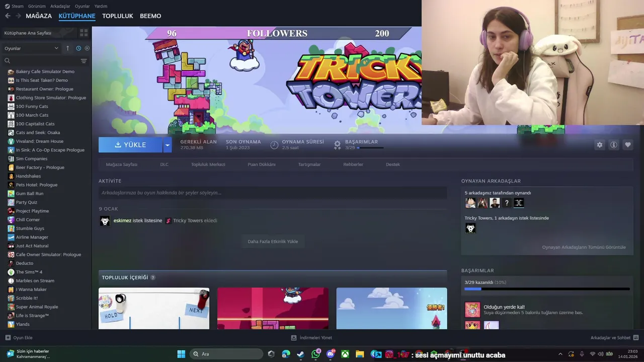Image resolution: width=644 pixels, height=362 pixels.
Task: Open the HOLD/NEXT community screenshot thumbnail
Action: (x=154, y=308)
